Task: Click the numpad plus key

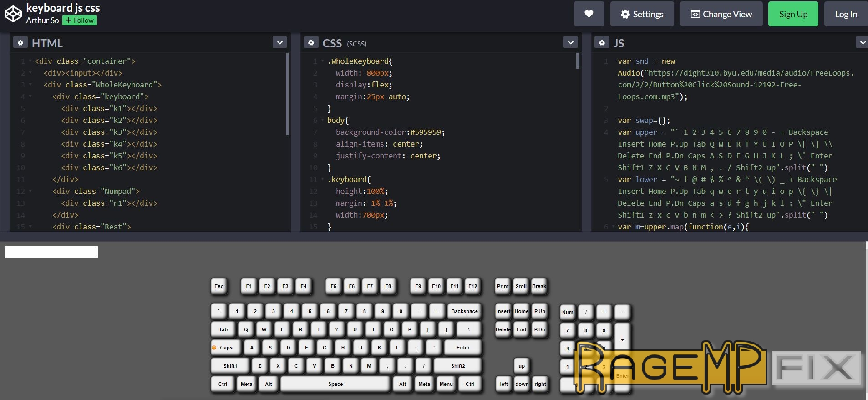Action: point(622,339)
